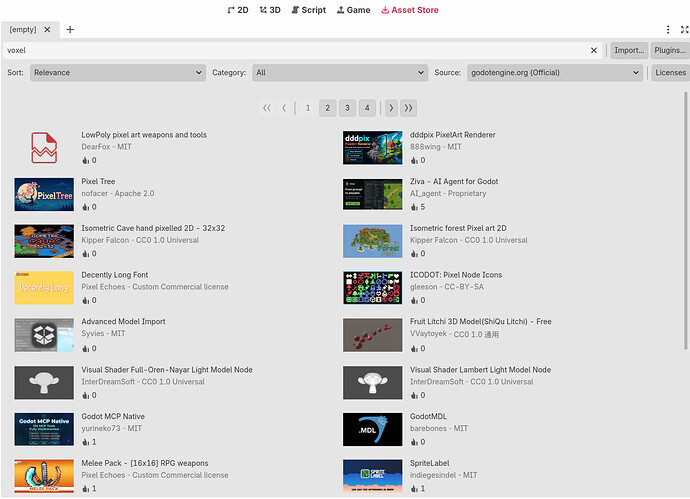
Task: Open the dddpix PixelArt Renderer thumbnail
Action: pos(373,148)
